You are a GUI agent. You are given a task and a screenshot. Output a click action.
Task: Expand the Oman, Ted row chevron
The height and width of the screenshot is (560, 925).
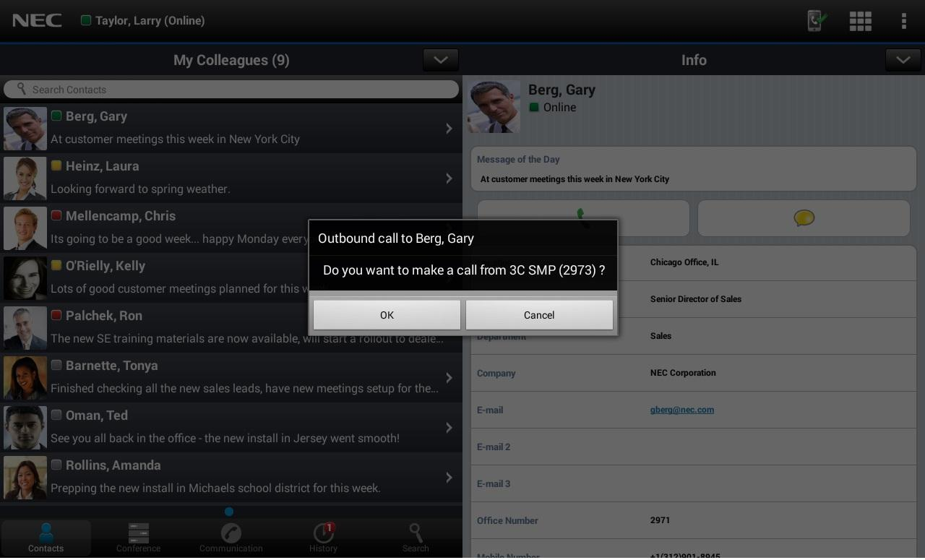point(449,428)
